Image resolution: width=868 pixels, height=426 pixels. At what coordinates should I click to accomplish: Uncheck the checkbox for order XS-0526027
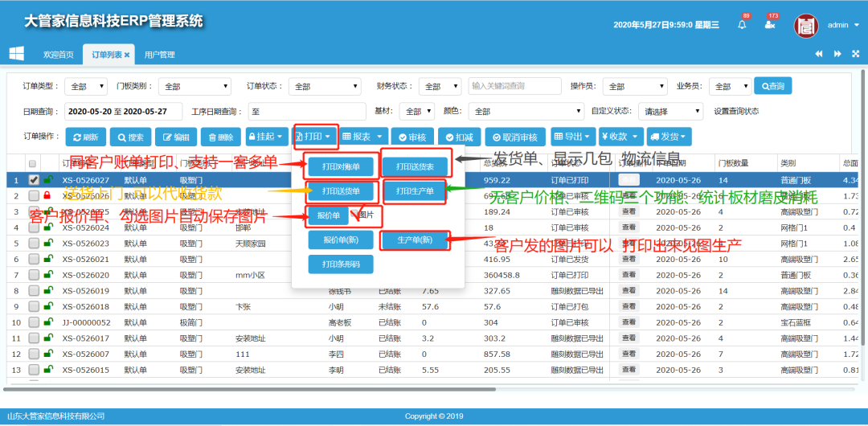[34, 180]
